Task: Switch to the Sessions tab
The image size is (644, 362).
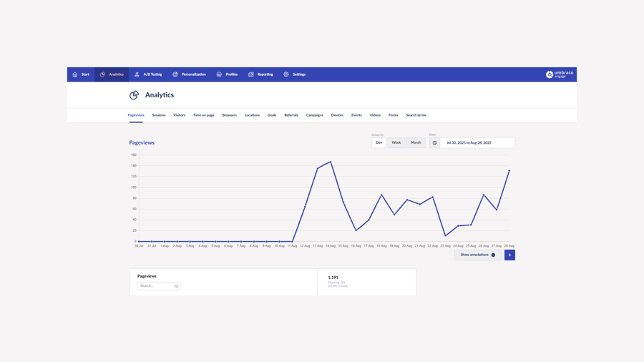Action: coord(159,115)
